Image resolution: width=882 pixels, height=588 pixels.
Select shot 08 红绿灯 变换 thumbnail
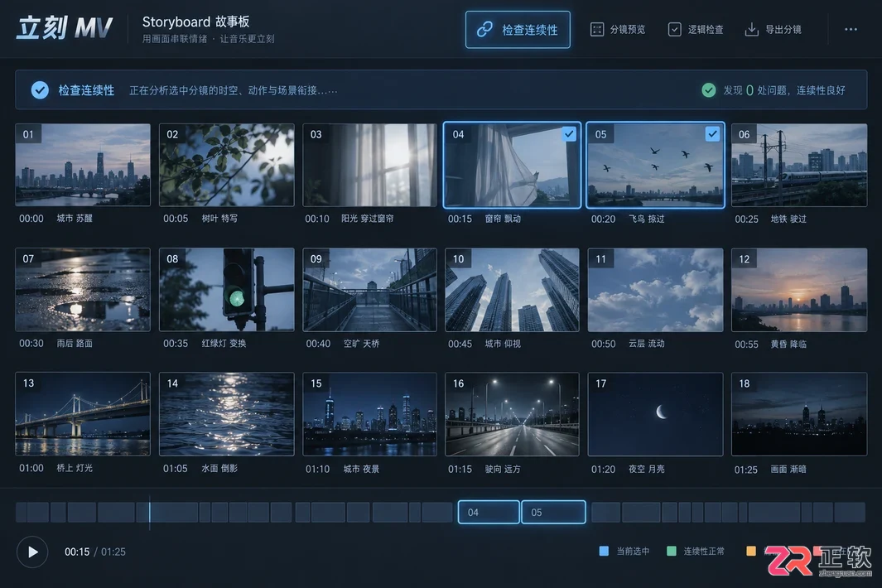227,290
